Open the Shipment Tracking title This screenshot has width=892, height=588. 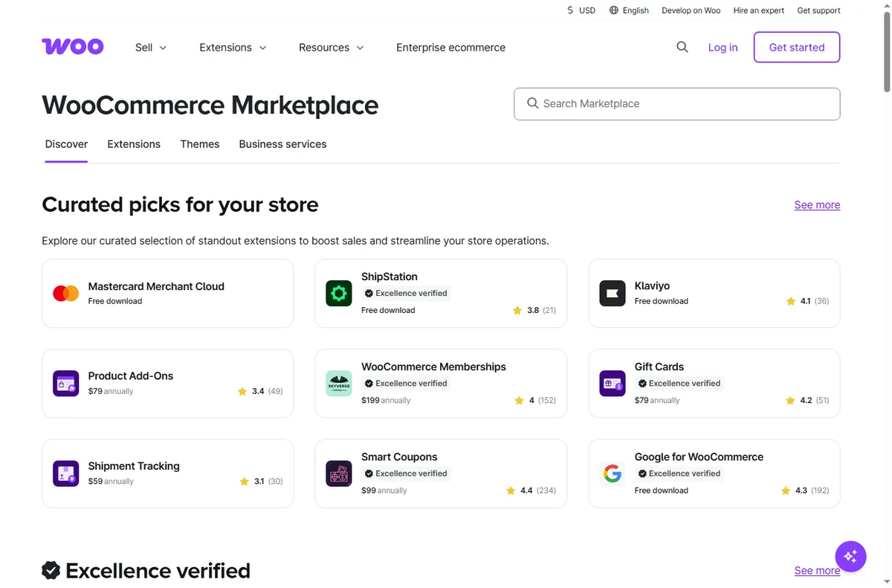(x=134, y=466)
